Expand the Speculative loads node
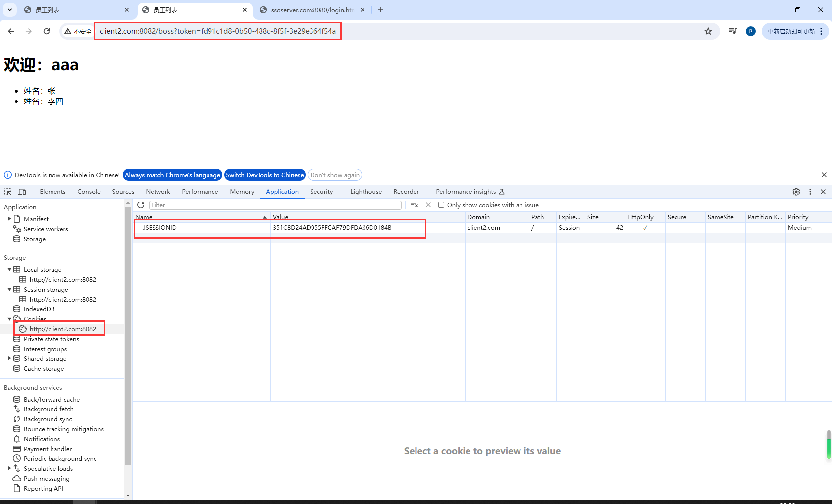Screen dimensions: 832x504 tap(9, 468)
